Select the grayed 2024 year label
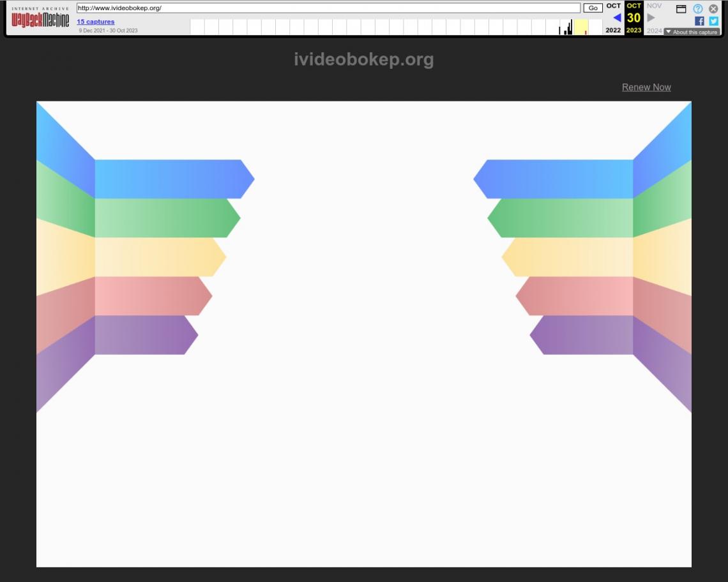 (654, 31)
